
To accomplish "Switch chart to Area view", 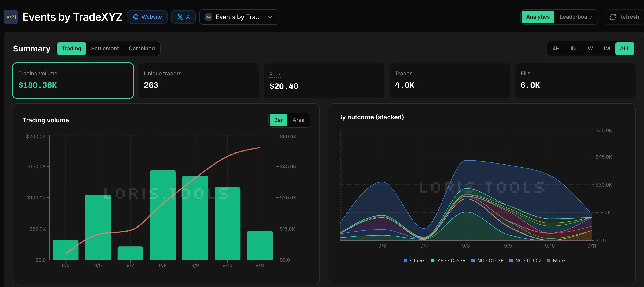I will pos(299,120).
